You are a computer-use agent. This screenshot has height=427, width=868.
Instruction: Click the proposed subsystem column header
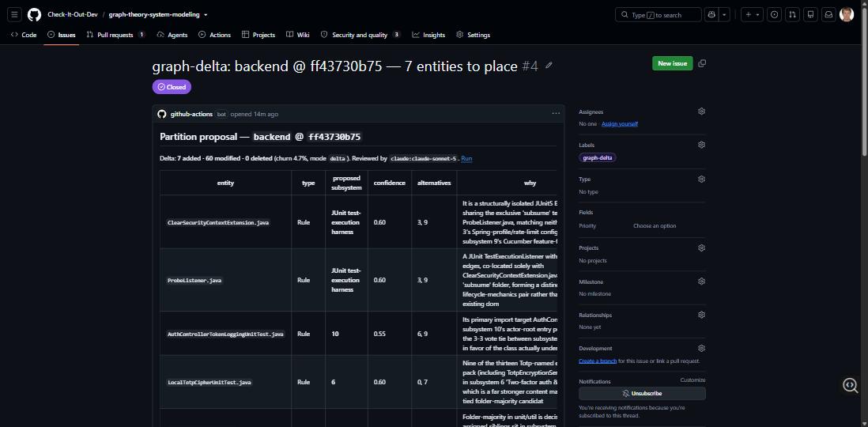coord(346,183)
